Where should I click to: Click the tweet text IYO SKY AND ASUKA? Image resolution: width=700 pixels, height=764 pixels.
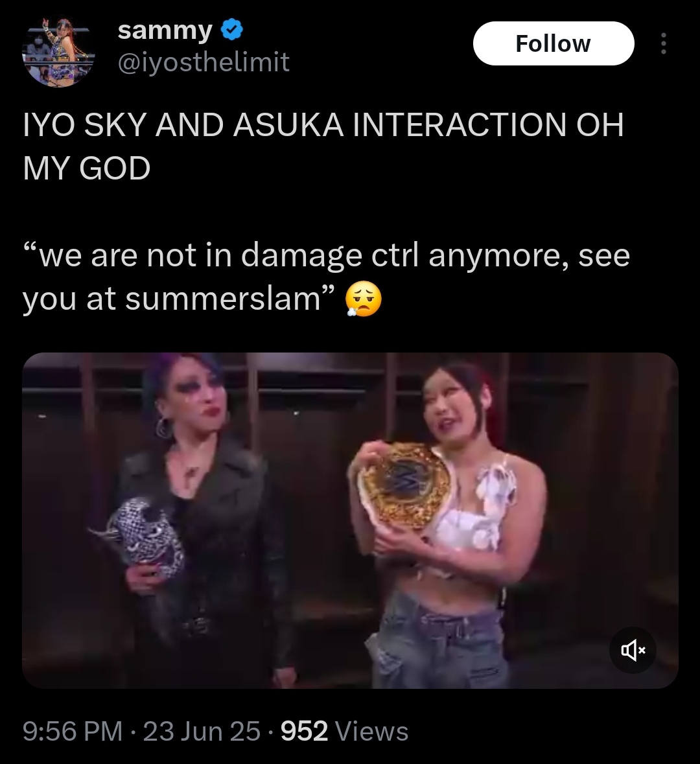click(183, 124)
